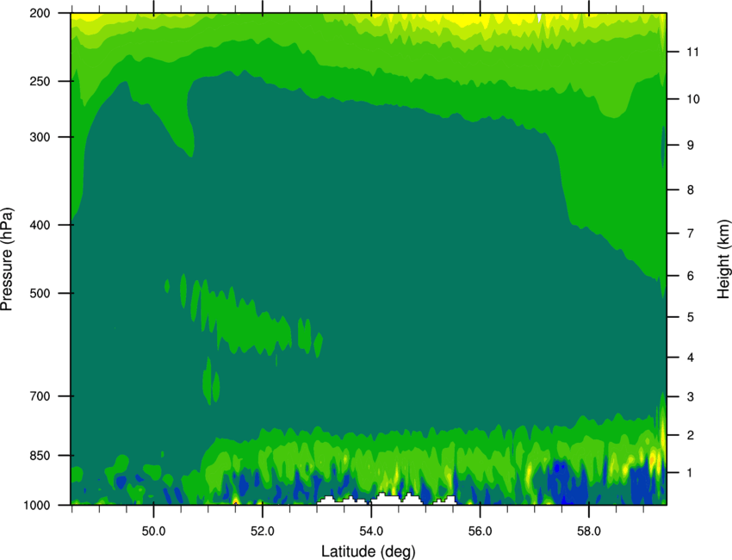Click pressure tick label 1000

[x=36, y=505]
